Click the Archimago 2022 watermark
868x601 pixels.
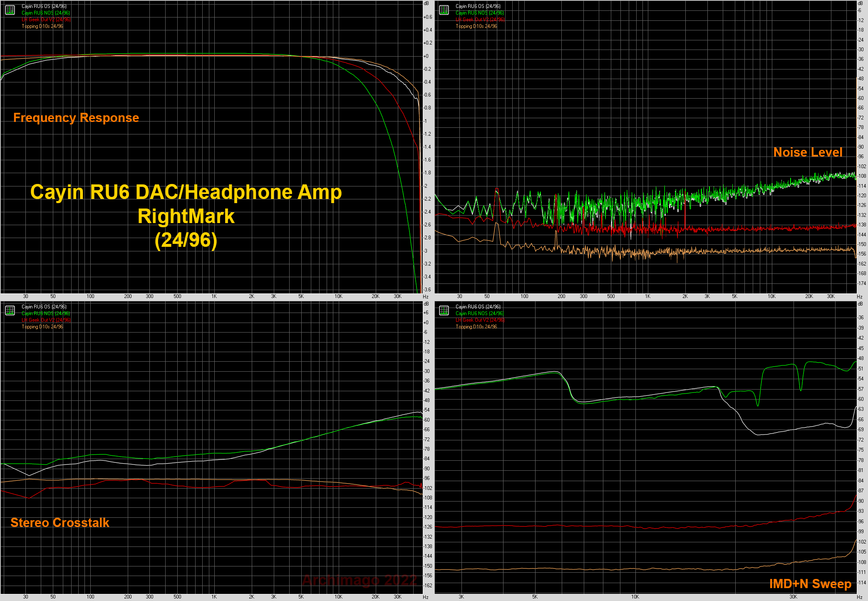(x=359, y=580)
